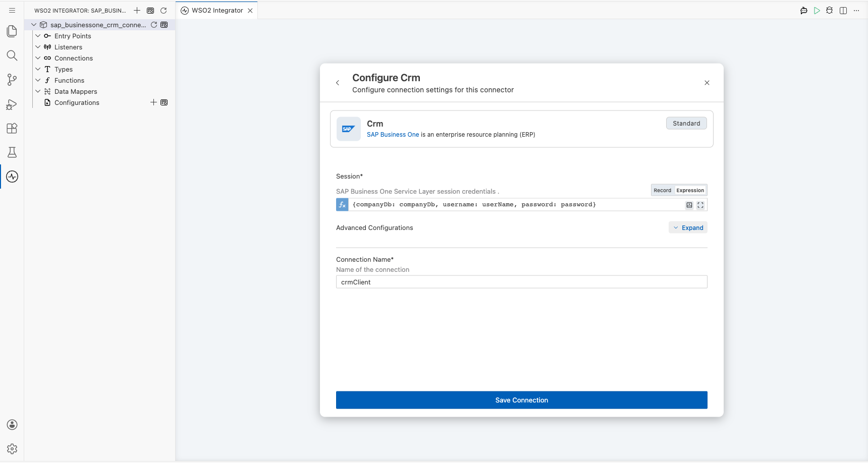Click 'Name of the connection' description text
This screenshot has width=868, height=463.
(x=372, y=269)
